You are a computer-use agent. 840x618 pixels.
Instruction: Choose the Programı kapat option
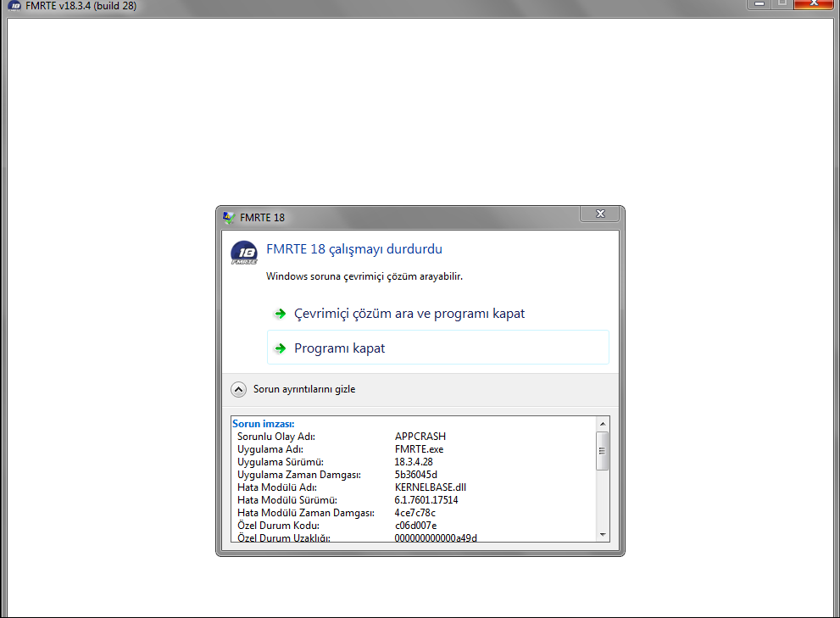coord(339,348)
